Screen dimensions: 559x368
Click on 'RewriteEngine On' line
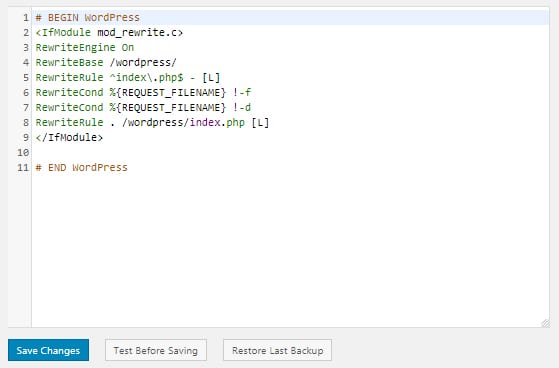[x=84, y=47]
